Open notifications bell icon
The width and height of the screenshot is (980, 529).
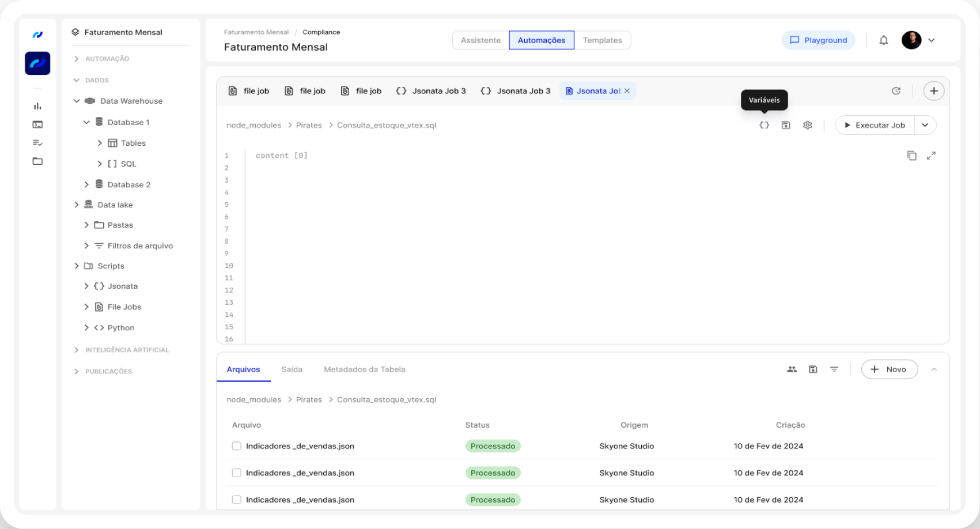click(884, 40)
